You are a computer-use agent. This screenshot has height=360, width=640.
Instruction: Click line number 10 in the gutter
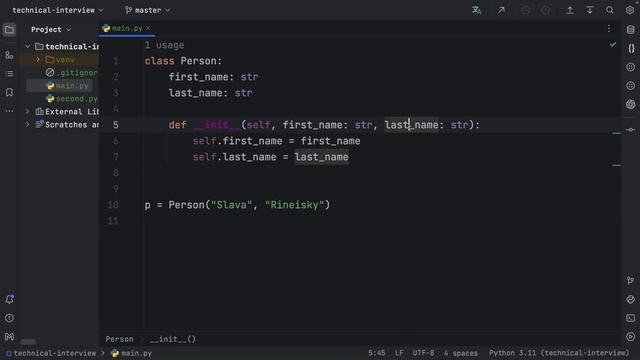coord(113,205)
